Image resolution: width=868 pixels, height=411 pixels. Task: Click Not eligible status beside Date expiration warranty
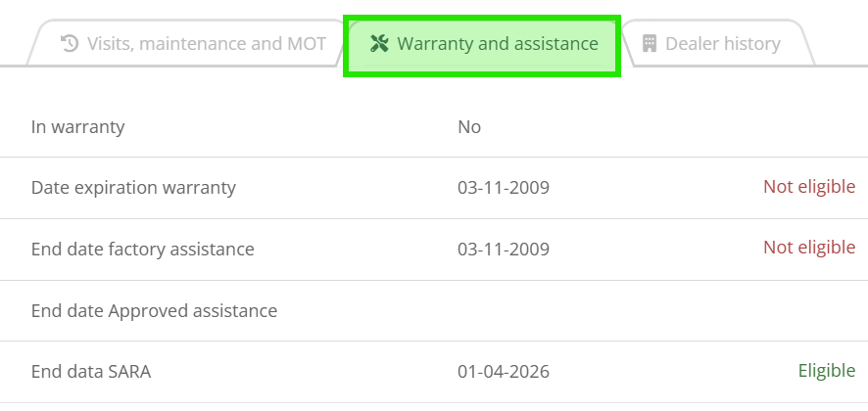[x=809, y=186]
